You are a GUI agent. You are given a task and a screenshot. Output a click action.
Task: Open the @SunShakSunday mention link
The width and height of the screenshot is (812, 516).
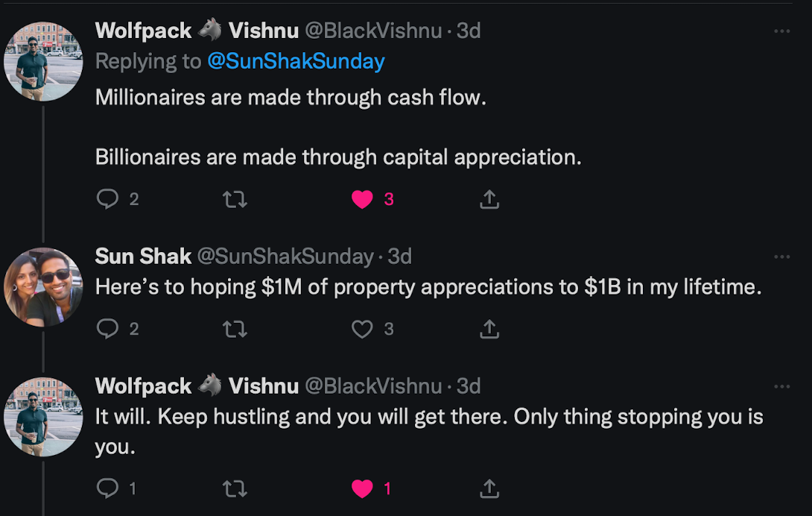296,61
